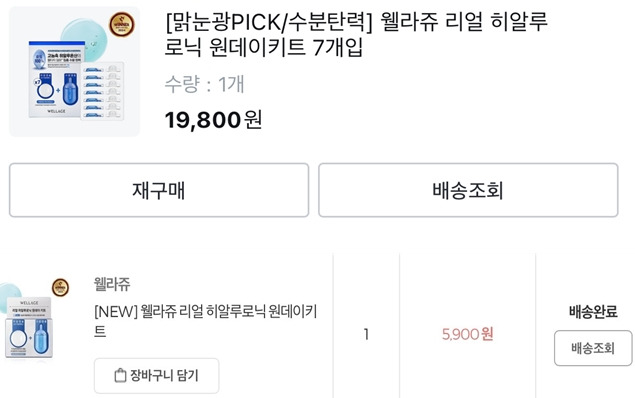
Task: Click the 재구매 repurchase button
Action: tap(159, 190)
